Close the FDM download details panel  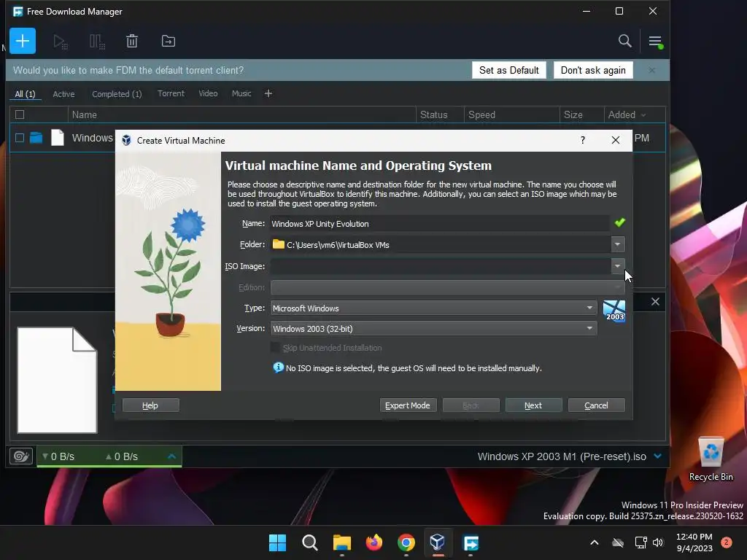(x=655, y=301)
